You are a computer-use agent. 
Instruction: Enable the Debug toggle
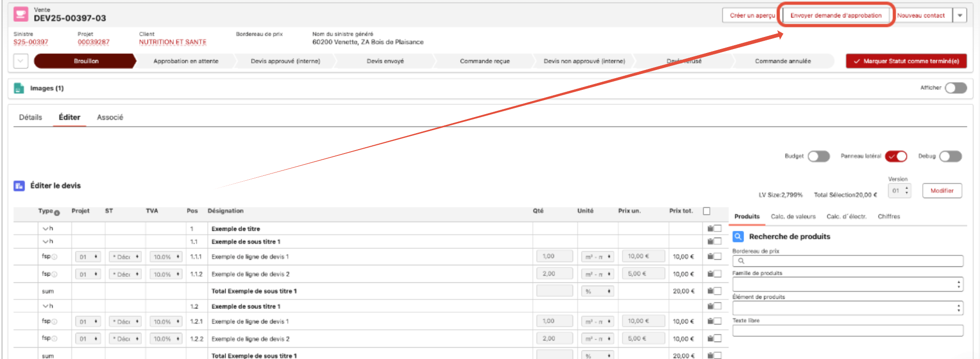click(x=950, y=156)
